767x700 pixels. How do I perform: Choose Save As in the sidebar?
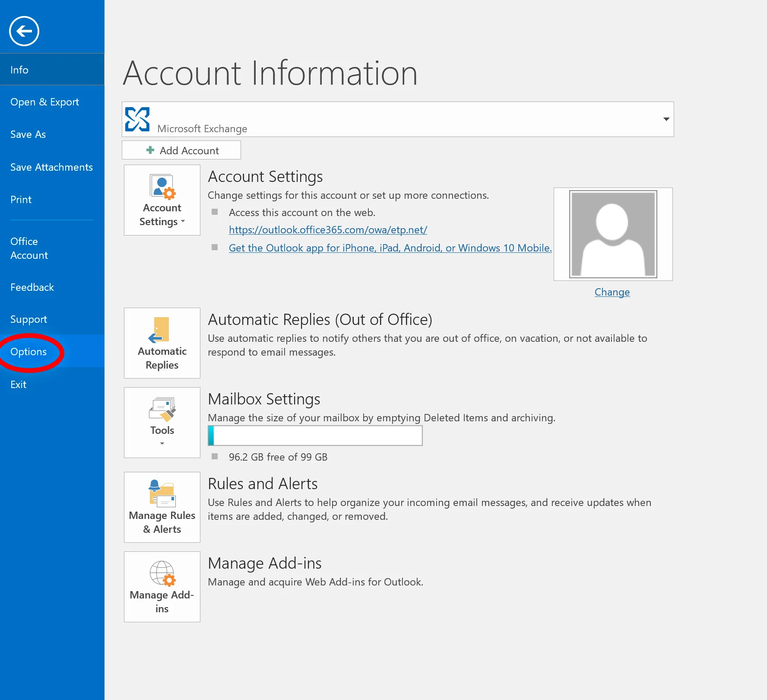[52, 134]
